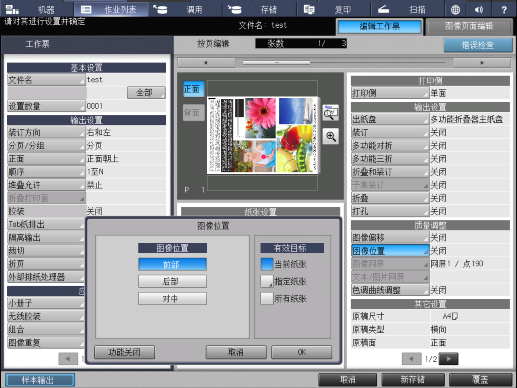Open the Tab纸排出 setting
Viewport: 517px width, 388px height.
click(x=46, y=224)
